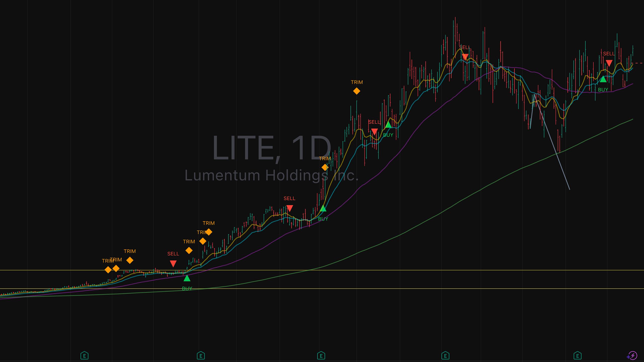The width and height of the screenshot is (644, 362).
Task: Select the SELL triangle near the chart's peak
Action: [x=465, y=57]
